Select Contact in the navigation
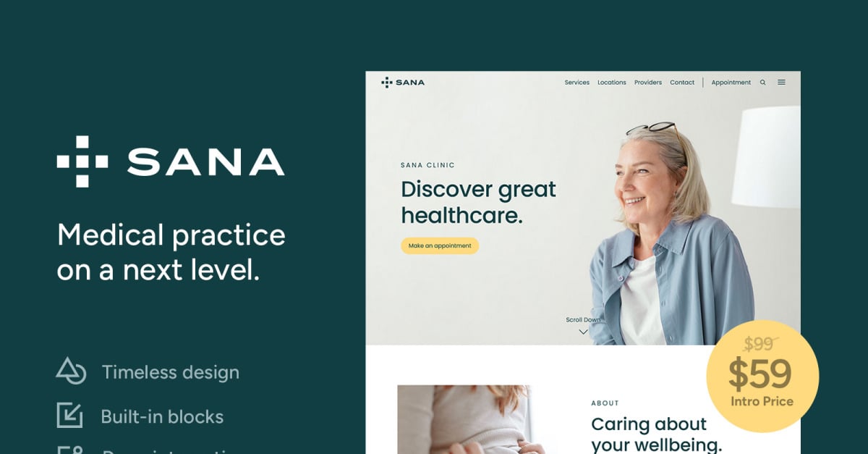The width and height of the screenshot is (868, 454). (x=682, y=83)
